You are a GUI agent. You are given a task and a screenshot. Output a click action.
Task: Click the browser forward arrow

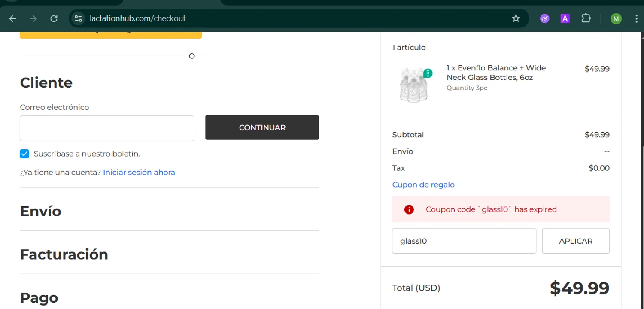coord(33,18)
